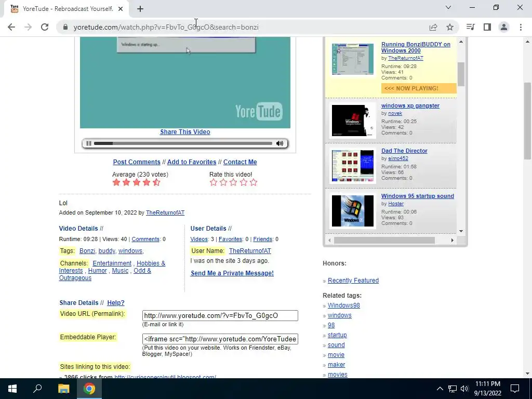Open notification center icon
532x399 pixels.
(515, 389)
